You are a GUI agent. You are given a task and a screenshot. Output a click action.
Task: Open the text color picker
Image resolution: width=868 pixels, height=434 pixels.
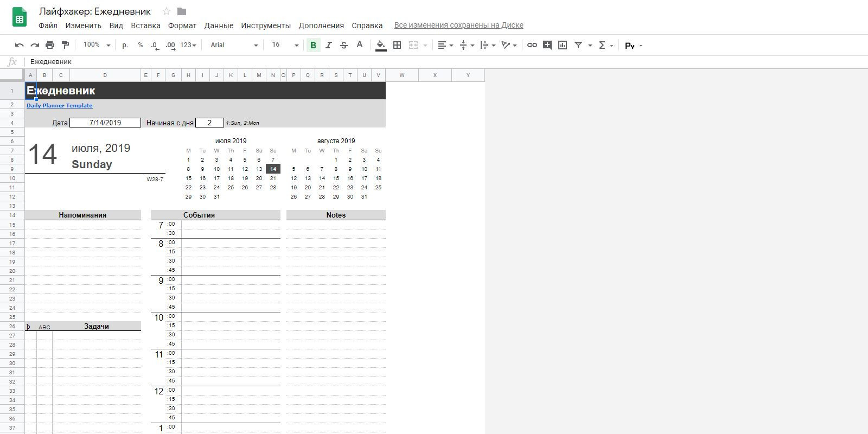[359, 45]
